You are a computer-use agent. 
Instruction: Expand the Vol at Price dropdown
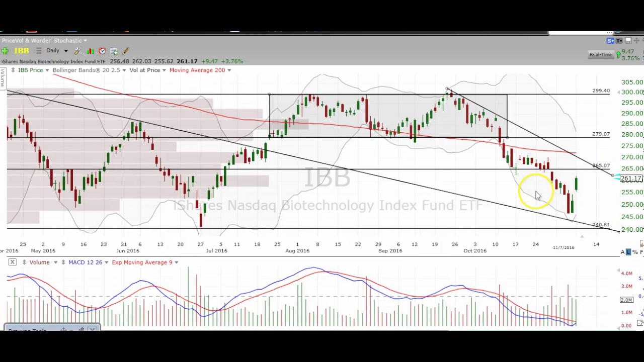tap(164, 70)
